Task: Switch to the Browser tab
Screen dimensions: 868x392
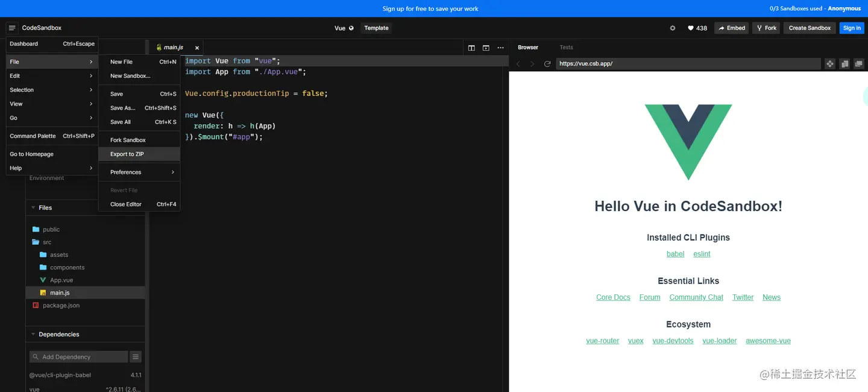Action: click(x=528, y=47)
